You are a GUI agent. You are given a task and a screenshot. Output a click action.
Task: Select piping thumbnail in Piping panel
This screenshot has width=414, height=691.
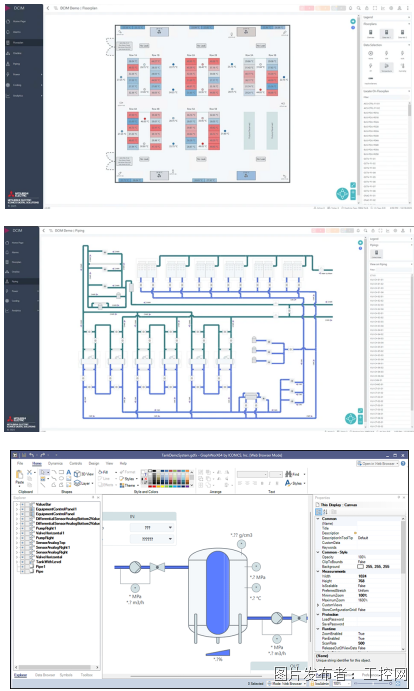pos(376,253)
